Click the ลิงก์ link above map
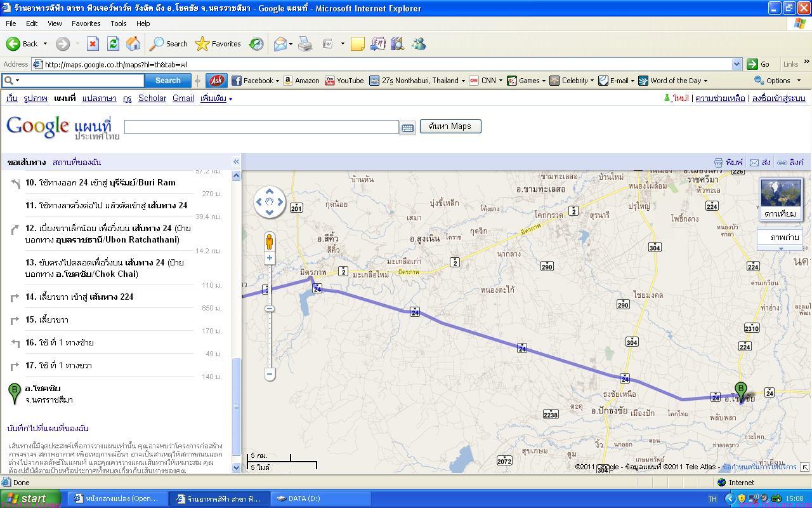812x508 pixels. [x=790, y=163]
